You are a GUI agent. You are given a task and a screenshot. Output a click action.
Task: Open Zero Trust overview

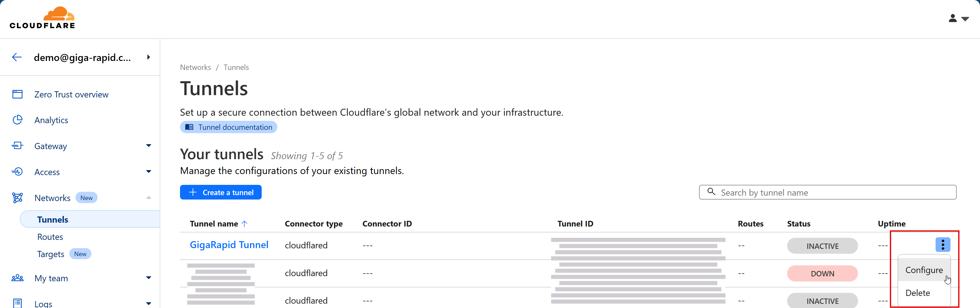click(71, 94)
